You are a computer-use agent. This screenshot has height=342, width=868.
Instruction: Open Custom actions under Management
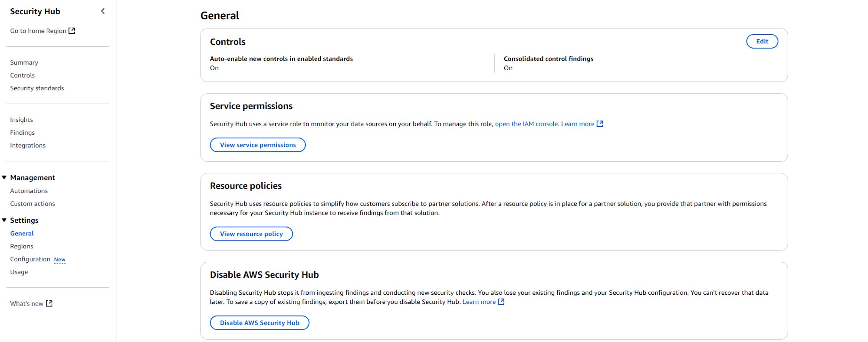33,204
